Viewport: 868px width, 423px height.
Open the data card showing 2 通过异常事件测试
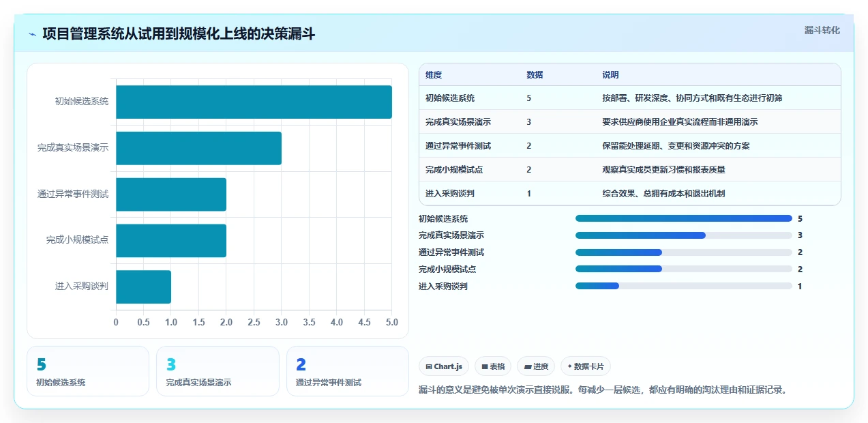tap(348, 371)
